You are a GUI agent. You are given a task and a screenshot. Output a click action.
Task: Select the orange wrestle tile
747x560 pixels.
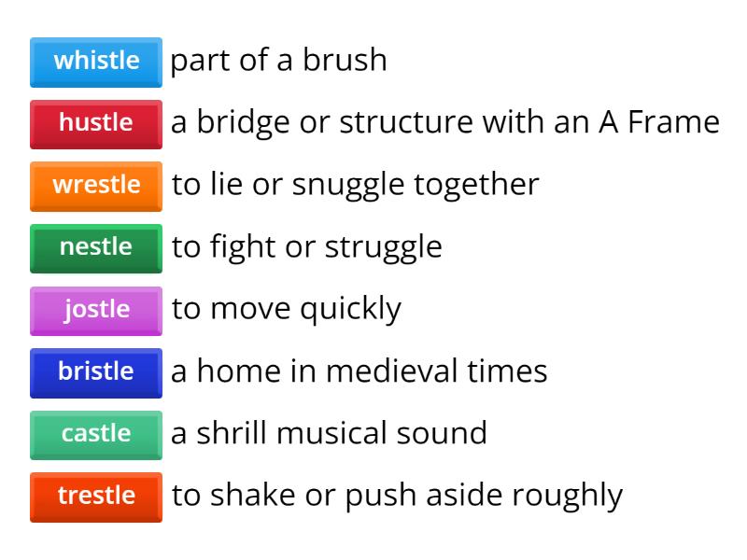coord(96,185)
